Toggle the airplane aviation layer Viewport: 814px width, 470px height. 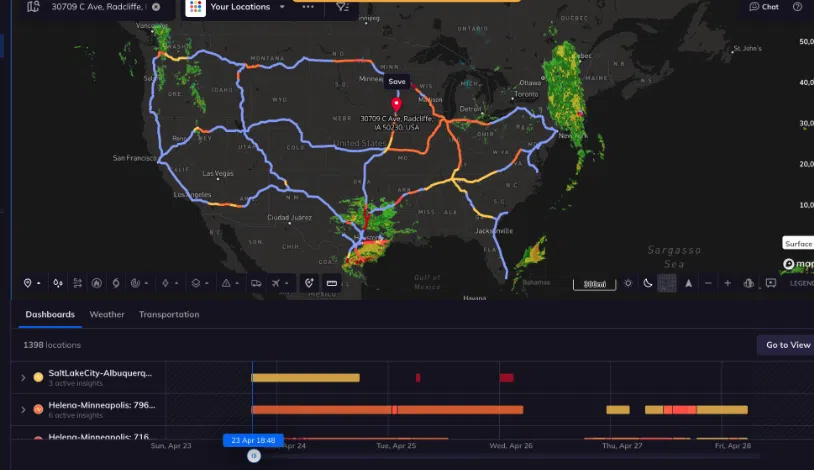pos(276,283)
